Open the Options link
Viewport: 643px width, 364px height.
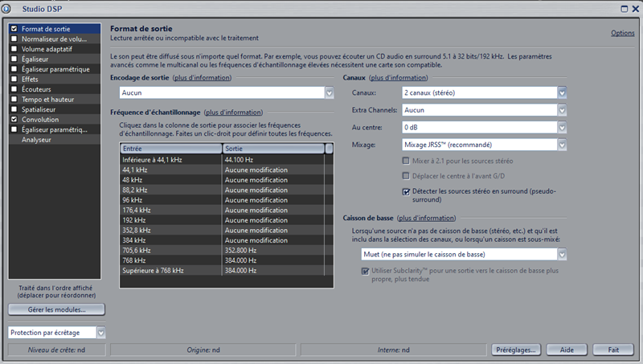[622, 33]
